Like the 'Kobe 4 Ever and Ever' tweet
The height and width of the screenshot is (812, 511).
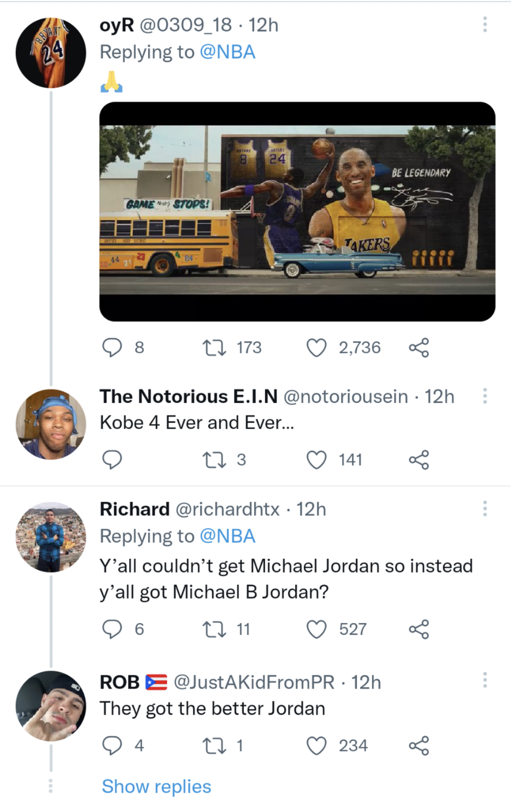coord(316,460)
